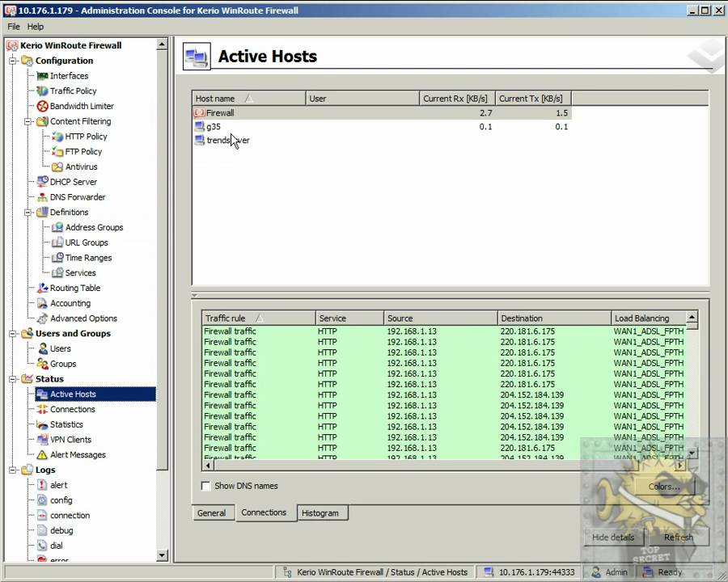Enable Show DNS names checkbox
Screen dimensions: 728x582
(x=205, y=486)
